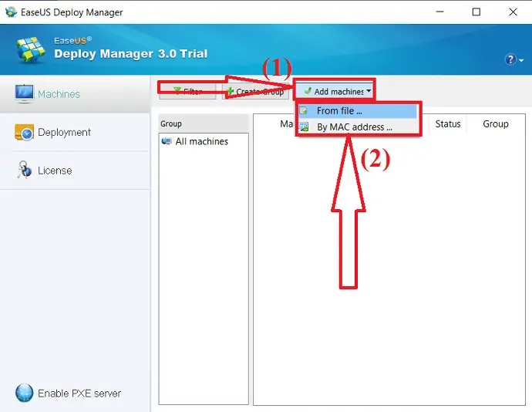Click the Machines monitor icon
The image size is (532, 412).
point(24,93)
